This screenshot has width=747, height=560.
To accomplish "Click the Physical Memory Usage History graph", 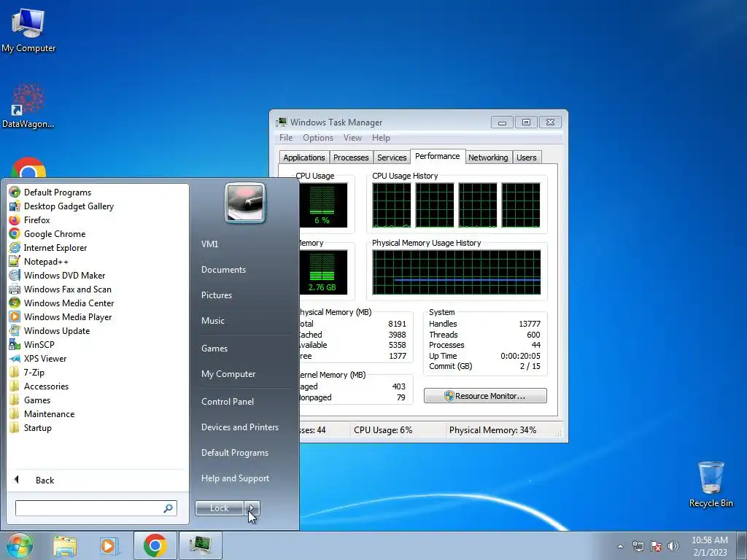I will [457, 273].
